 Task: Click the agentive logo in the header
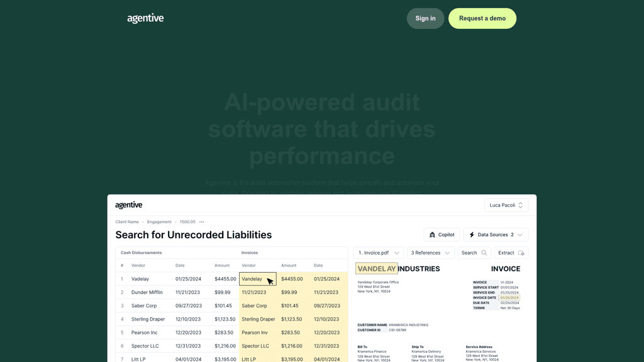(145, 18)
